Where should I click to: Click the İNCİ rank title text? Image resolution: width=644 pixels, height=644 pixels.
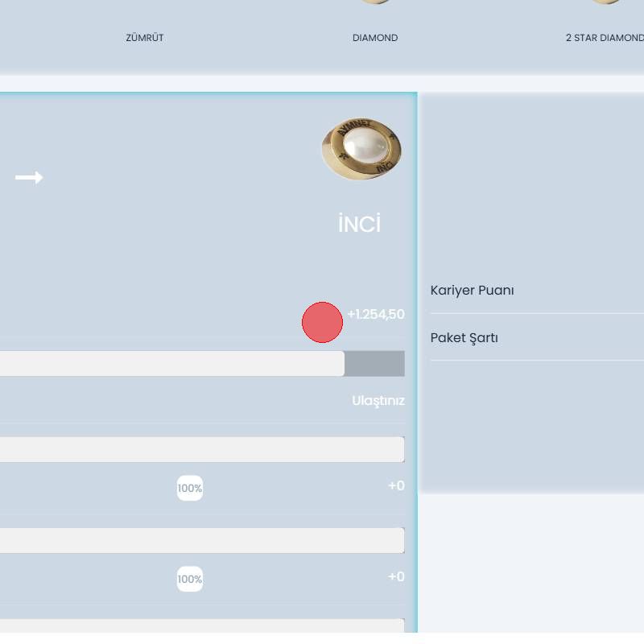359,225
